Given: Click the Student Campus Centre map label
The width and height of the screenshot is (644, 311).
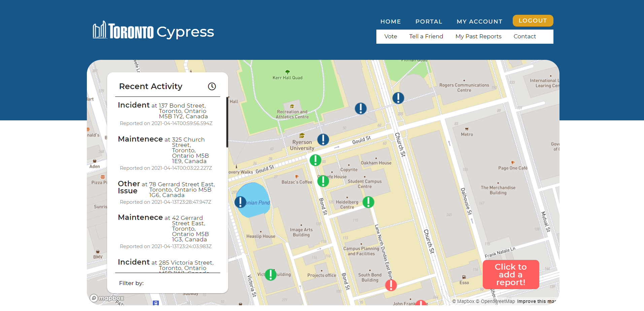Looking at the screenshot, I should coord(365,184).
